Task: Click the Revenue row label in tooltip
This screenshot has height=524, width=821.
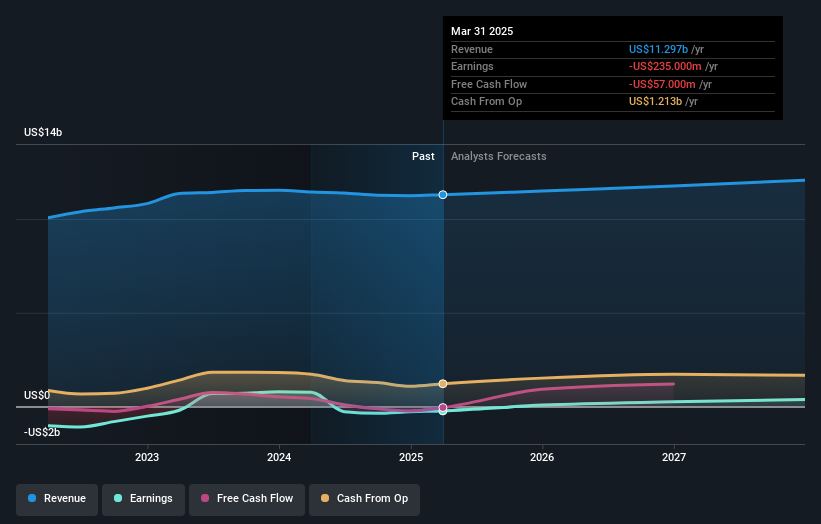Action: tap(472, 49)
